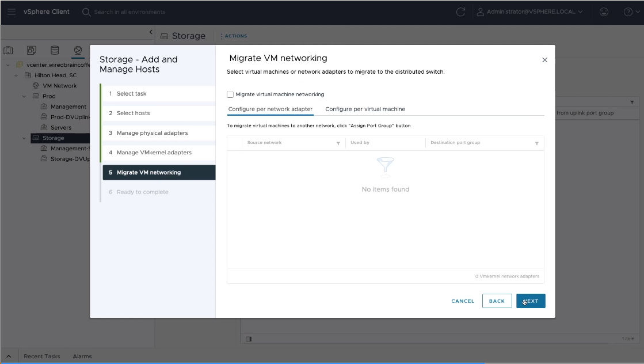Enable Migrate virtual machine networking checkbox

click(x=230, y=94)
